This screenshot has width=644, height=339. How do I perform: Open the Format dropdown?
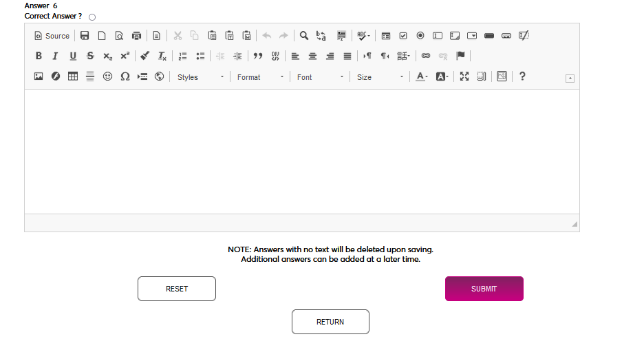click(x=260, y=77)
